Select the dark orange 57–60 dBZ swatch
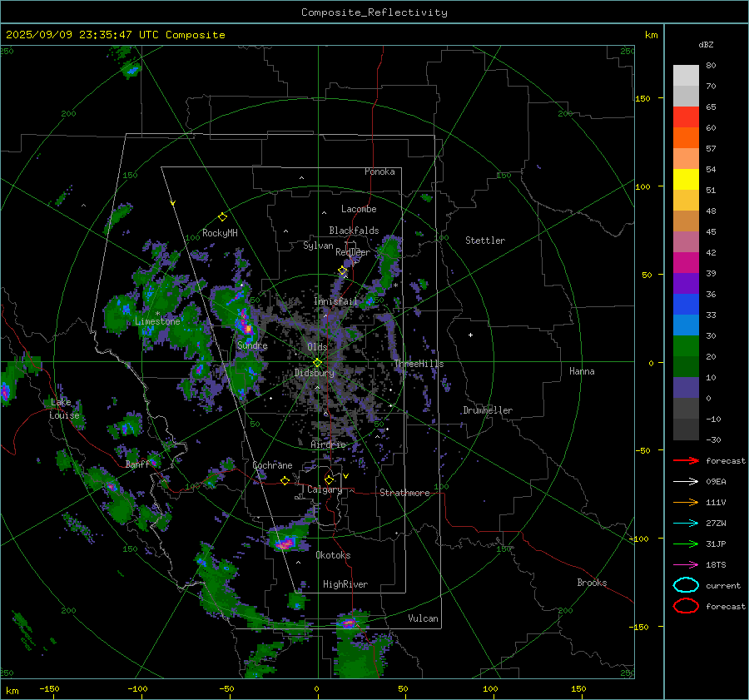Image resolution: width=749 pixels, height=700 pixels. click(686, 138)
